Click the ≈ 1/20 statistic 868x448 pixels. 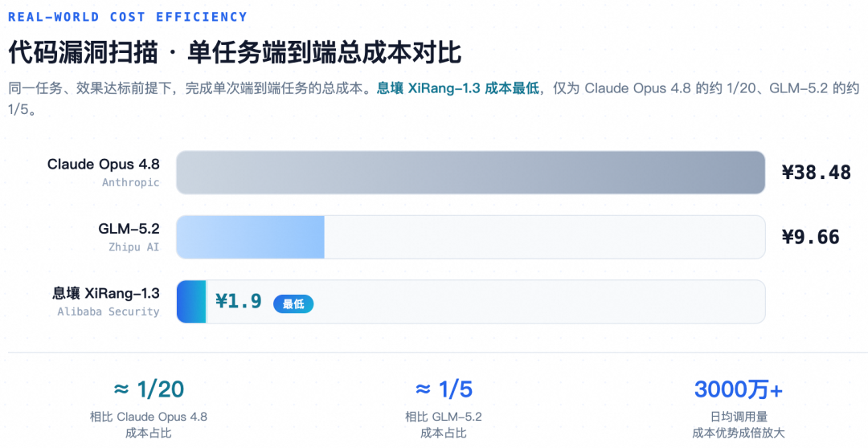pos(149,389)
